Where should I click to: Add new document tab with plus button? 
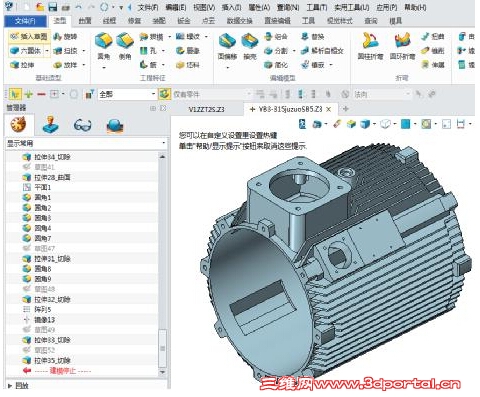click(x=345, y=109)
